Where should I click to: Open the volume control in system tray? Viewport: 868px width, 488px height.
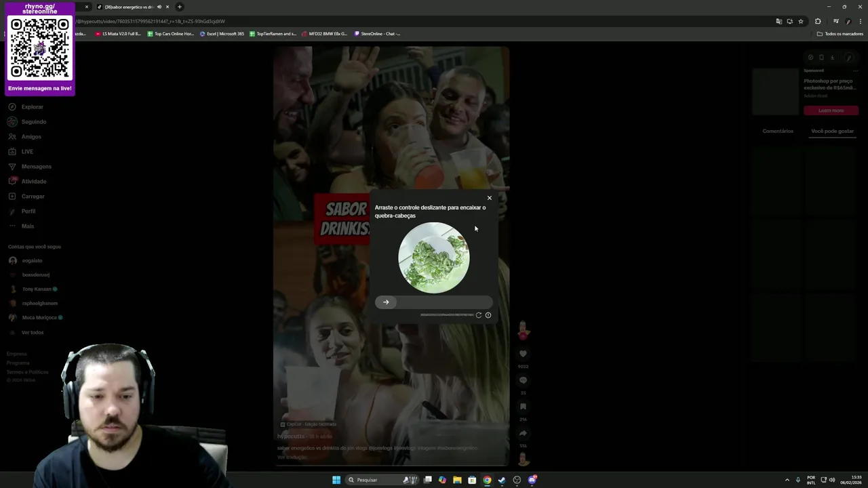tap(831, 480)
